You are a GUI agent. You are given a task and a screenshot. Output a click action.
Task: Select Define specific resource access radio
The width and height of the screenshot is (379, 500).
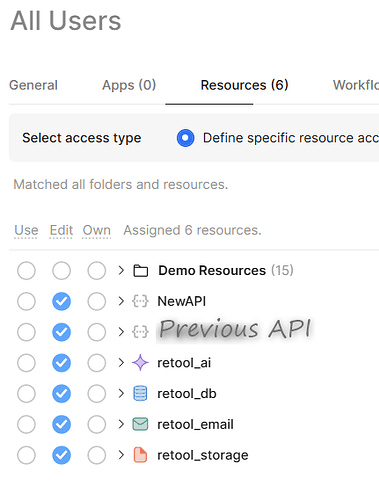186,138
